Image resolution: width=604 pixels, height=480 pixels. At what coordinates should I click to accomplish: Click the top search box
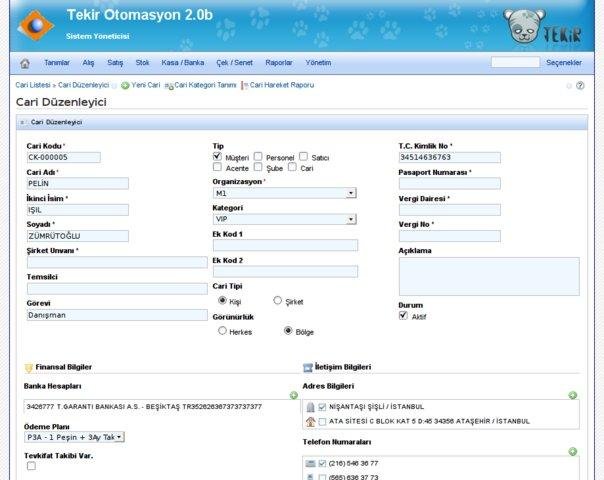point(515,62)
